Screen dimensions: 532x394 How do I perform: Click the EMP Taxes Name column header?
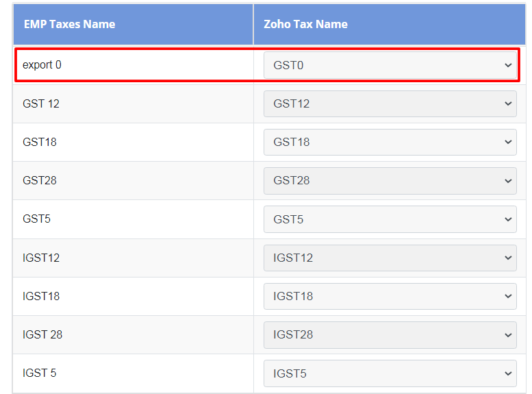coord(69,24)
